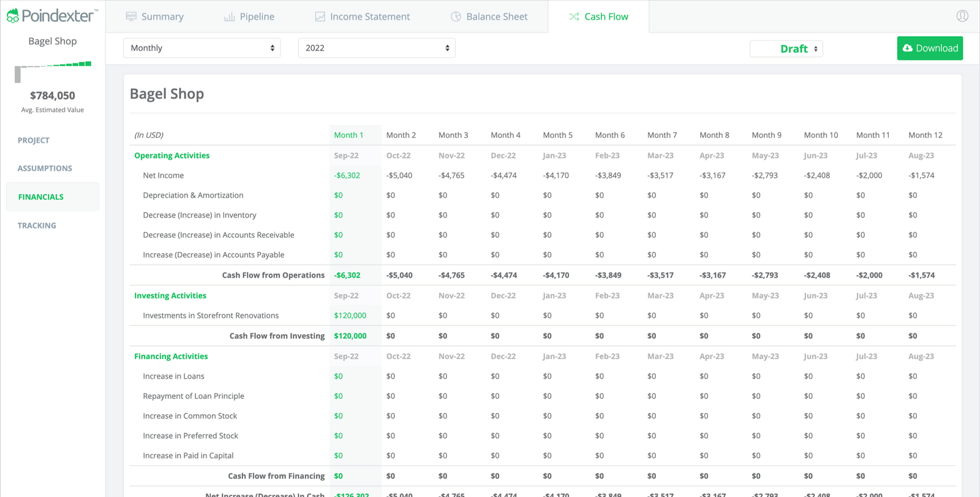Click the Cash Flow shuffle icon
Viewport: 980px width, 497px height.
point(574,17)
